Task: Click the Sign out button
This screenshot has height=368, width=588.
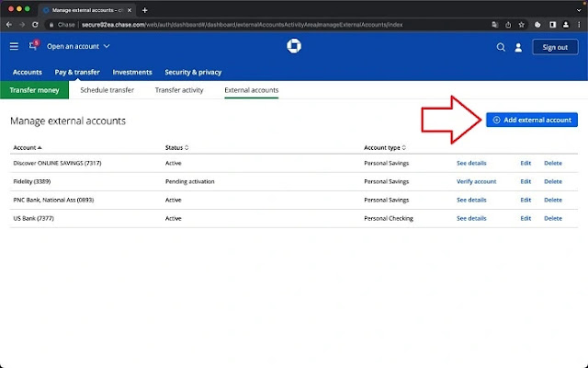Action: pyautogui.click(x=555, y=47)
